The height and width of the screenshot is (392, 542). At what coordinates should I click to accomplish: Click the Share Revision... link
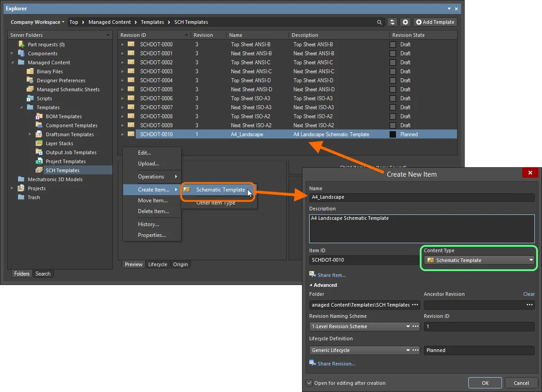(x=337, y=364)
